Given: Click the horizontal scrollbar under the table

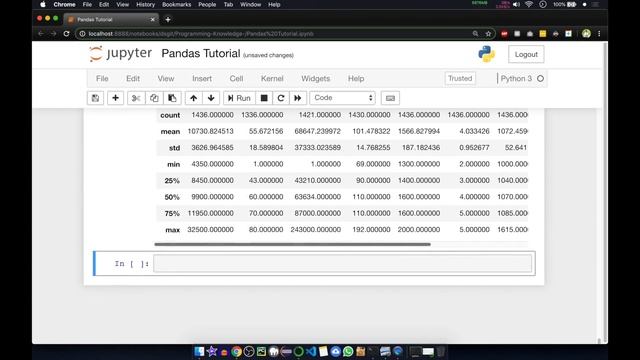Looking at the screenshot, I should (292, 244).
